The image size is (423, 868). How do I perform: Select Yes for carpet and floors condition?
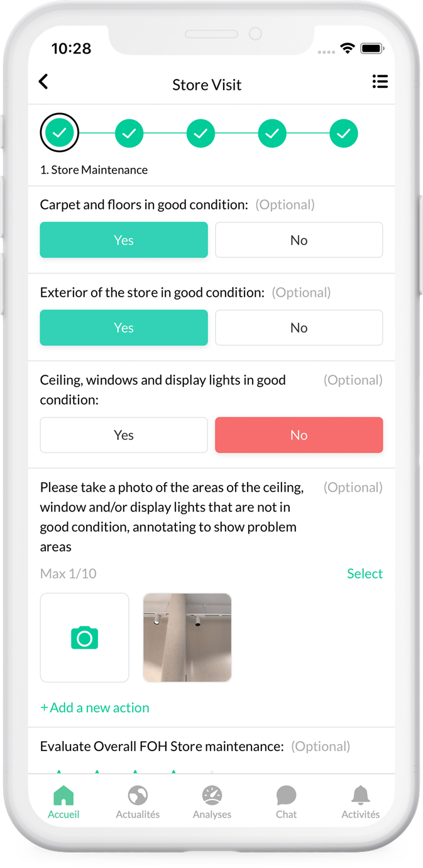(124, 239)
